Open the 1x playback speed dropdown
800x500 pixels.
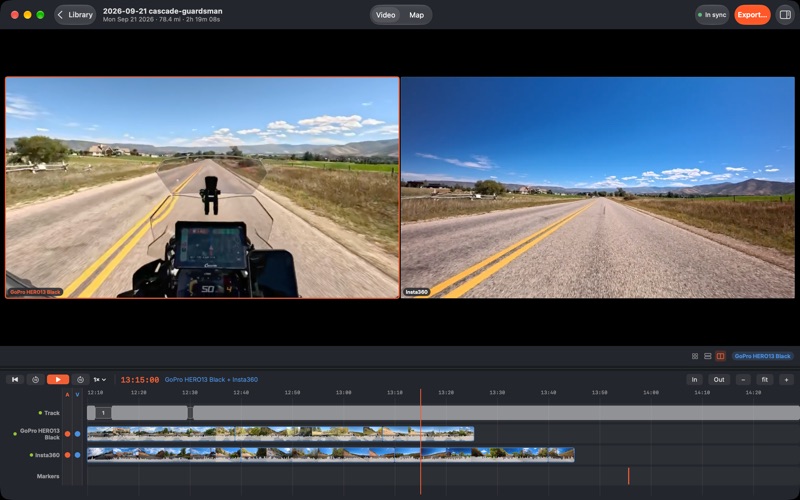point(99,380)
